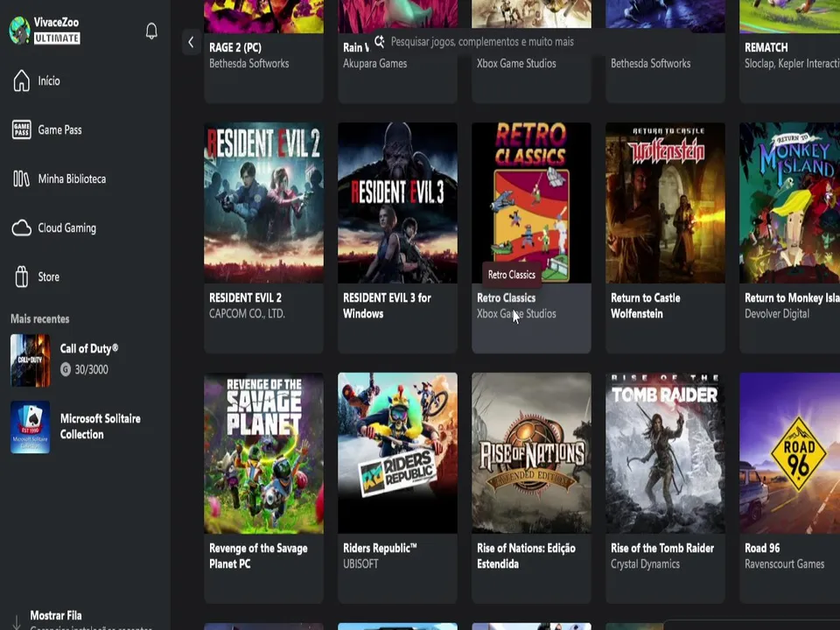Screen dimensions: 840x630
Task: Click UBISOFT publisher text
Action: [x=360, y=564]
